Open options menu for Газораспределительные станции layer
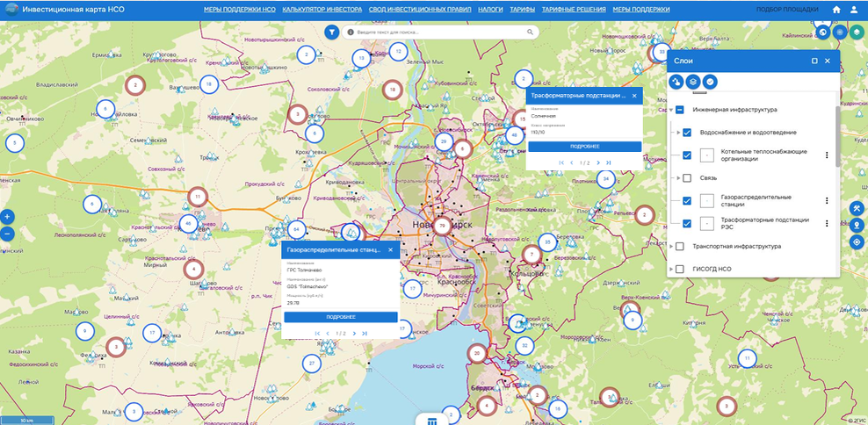868x425 pixels. (827, 201)
